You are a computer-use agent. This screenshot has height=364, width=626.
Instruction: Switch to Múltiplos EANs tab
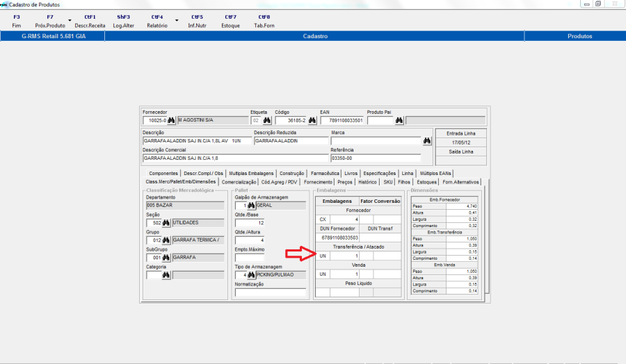tap(435, 174)
